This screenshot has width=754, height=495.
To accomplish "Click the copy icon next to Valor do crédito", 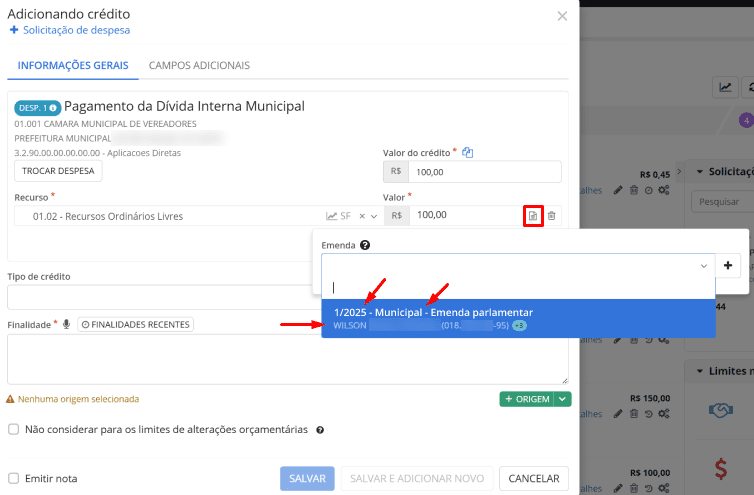I will click(x=467, y=152).
